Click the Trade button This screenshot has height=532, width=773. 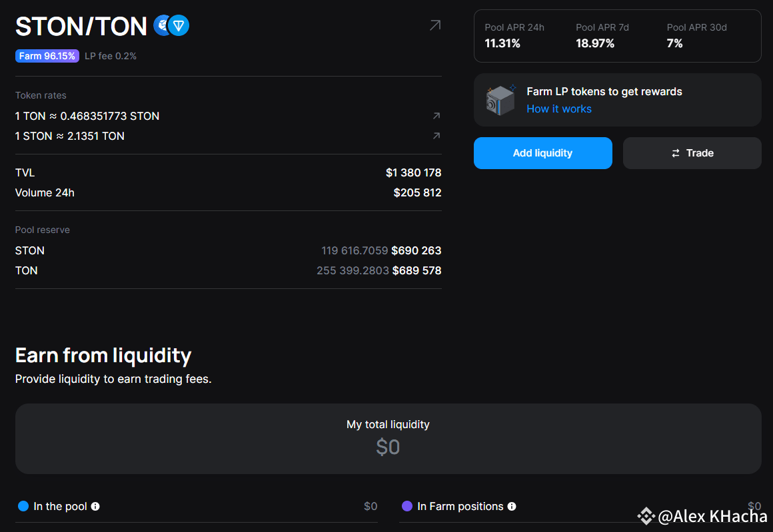[692, 153]
